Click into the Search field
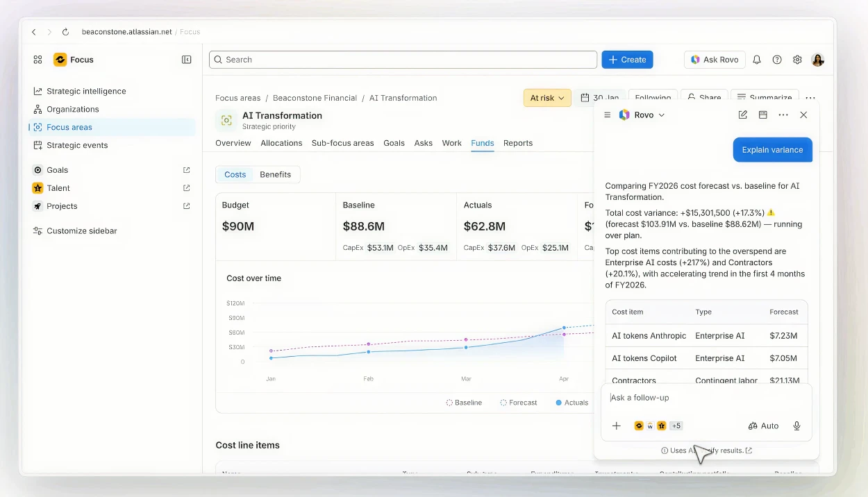Screen dimensions: 868x497 pyautogui.click(x=403, y=60)
